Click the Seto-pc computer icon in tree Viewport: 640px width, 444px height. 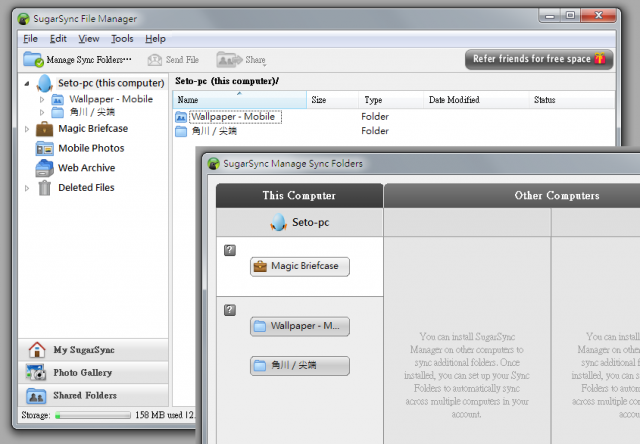pyautogui.click(x=44, y=83)
